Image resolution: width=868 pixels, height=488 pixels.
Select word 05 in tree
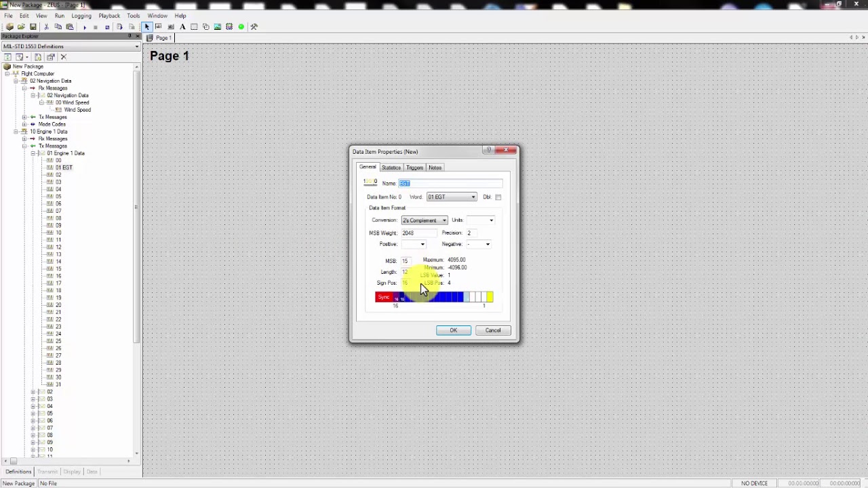[58, 197]
